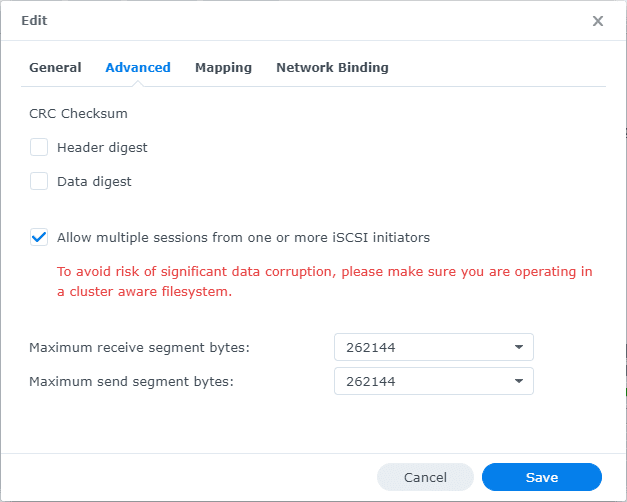The width and height of the screenshot is (627, 502).
Task: Expand Maximum send segment bytes dropdown arrow
Action: pos(518,382)
